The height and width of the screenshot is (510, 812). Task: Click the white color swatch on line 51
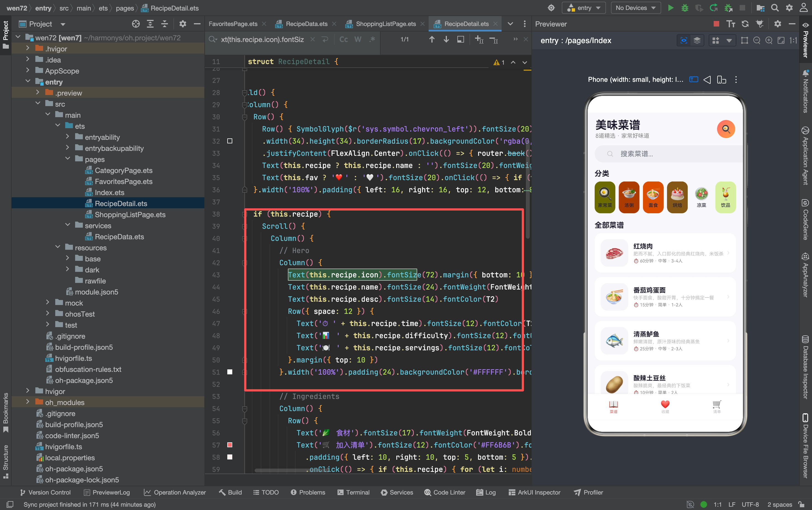230,372
